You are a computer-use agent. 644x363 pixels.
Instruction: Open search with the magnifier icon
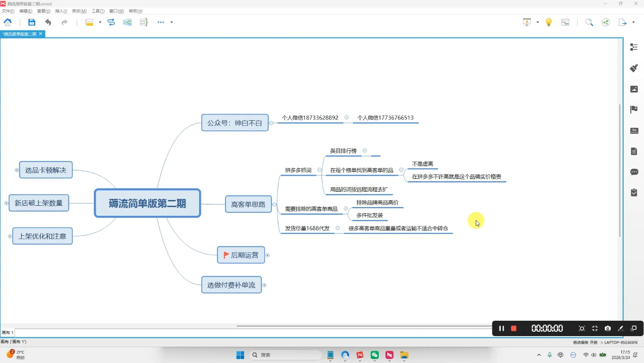[589, 22]
